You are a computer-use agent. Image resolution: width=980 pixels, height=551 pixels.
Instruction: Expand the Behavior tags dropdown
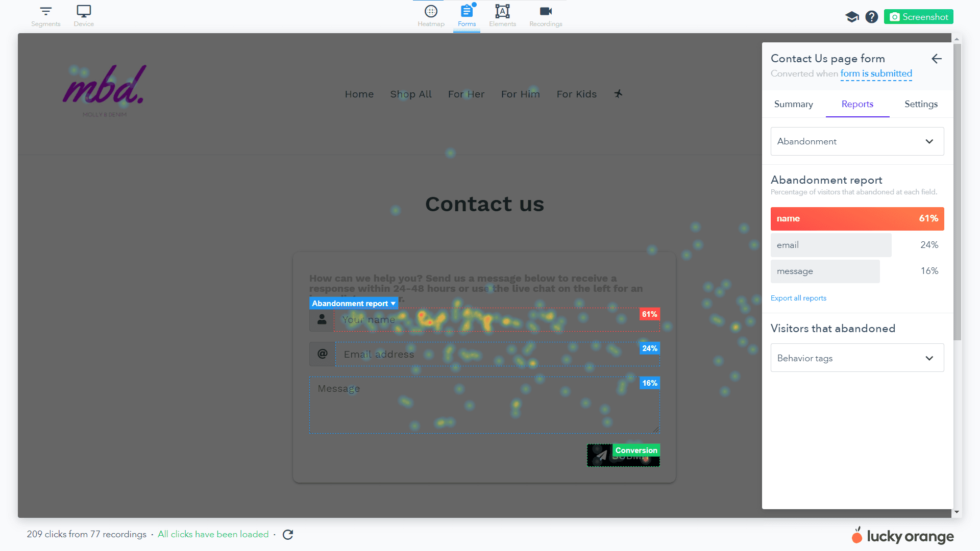(x=857, y=358)
